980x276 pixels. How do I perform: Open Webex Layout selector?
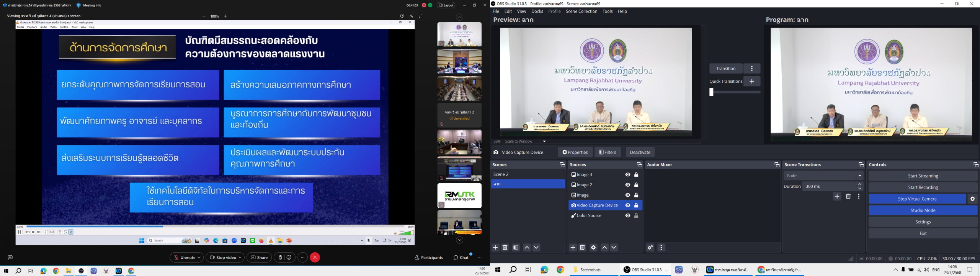tap(446, 5)
